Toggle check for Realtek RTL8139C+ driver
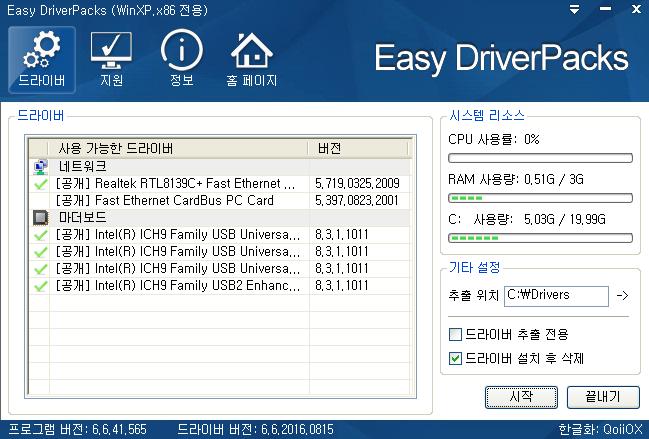 point(40,184)
